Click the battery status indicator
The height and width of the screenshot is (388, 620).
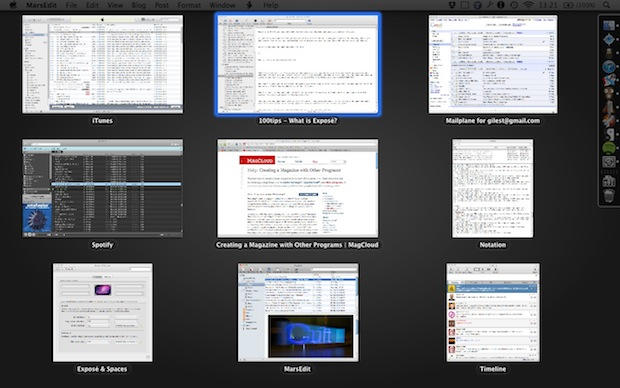pyautogui.click(x=578, y=5)
